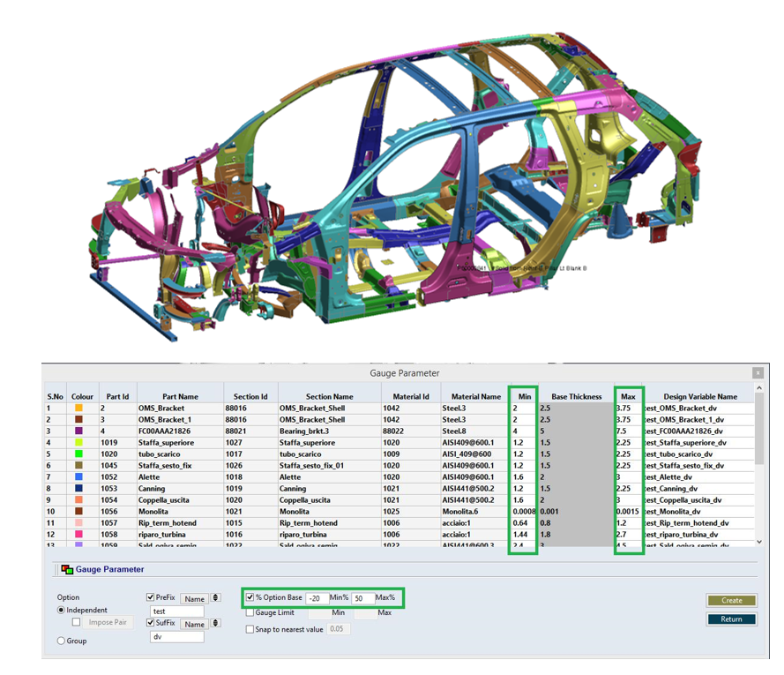The width and height of the screenshot is (784, 675).
Task: Click the Min% input field showing -20
Action: point(319,598)
